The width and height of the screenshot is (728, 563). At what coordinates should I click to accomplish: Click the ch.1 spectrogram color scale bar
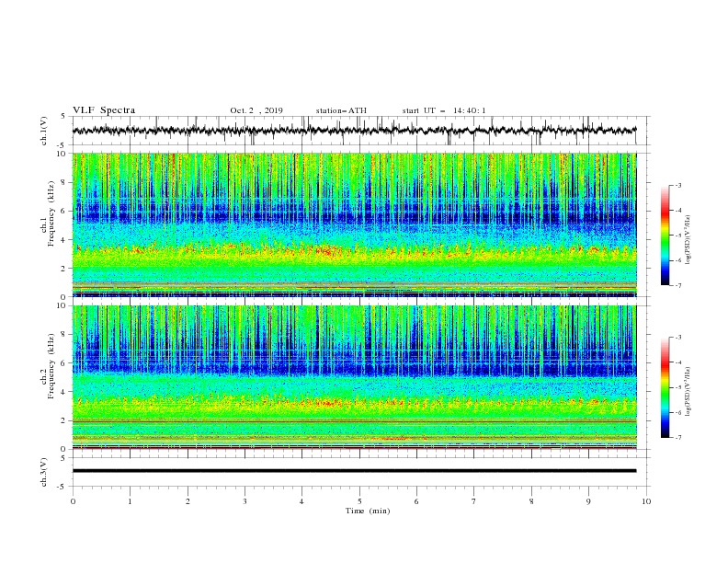(x=665, y=236)
